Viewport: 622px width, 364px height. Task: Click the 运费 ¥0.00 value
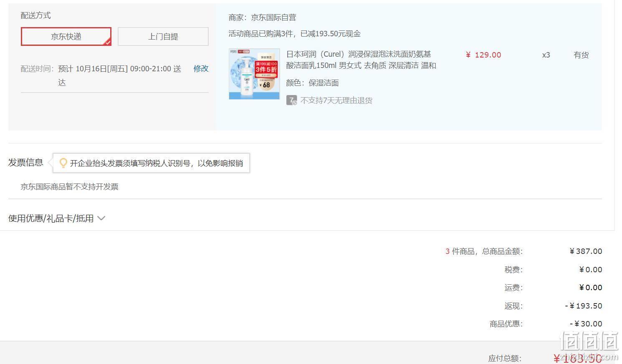pos(590,288)
